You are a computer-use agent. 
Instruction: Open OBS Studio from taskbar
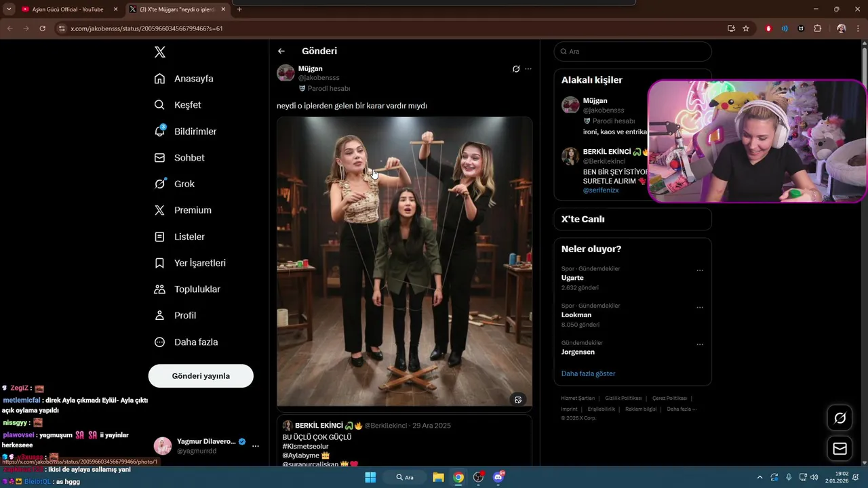pyautogui.click(x=478, y=477)
